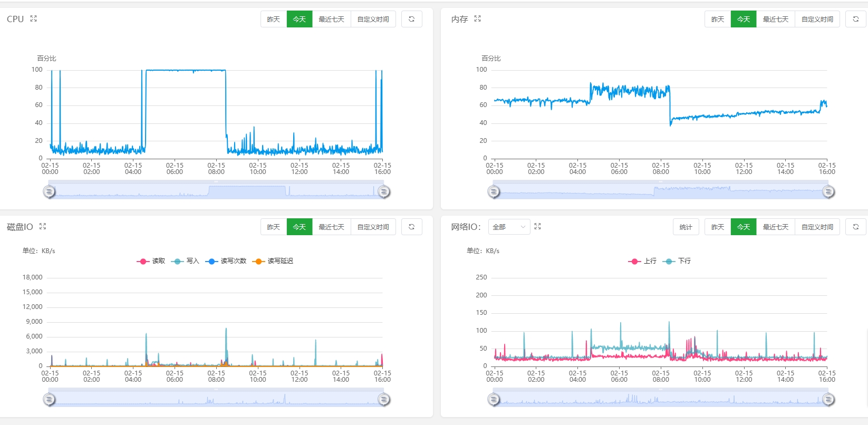Grab the 网络IO zoom slider left handle

pos(494,399)
